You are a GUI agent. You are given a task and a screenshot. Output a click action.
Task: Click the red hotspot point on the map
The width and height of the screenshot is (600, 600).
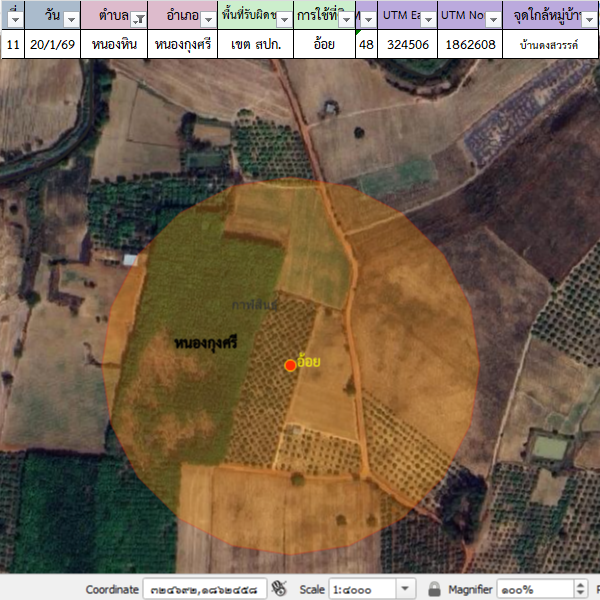[290, 366]
